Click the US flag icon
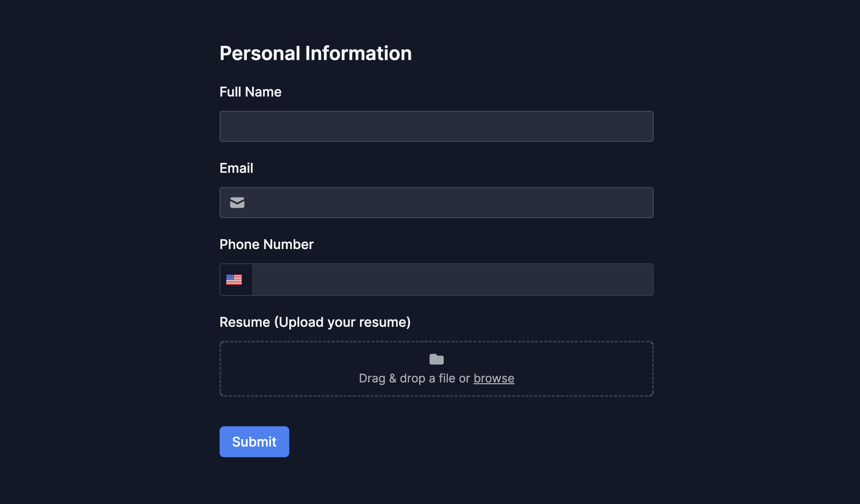This screenshot has height=504, width=860. [x=234, y=280]
